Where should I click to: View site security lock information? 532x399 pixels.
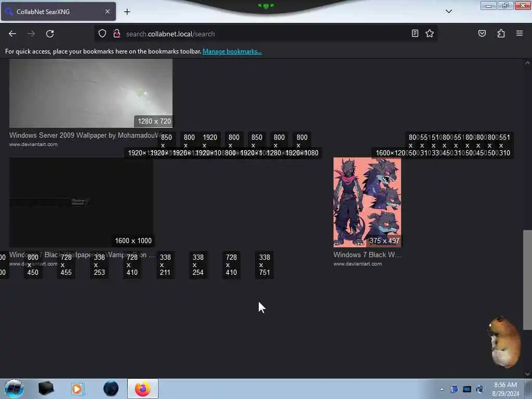pos(117,33)
